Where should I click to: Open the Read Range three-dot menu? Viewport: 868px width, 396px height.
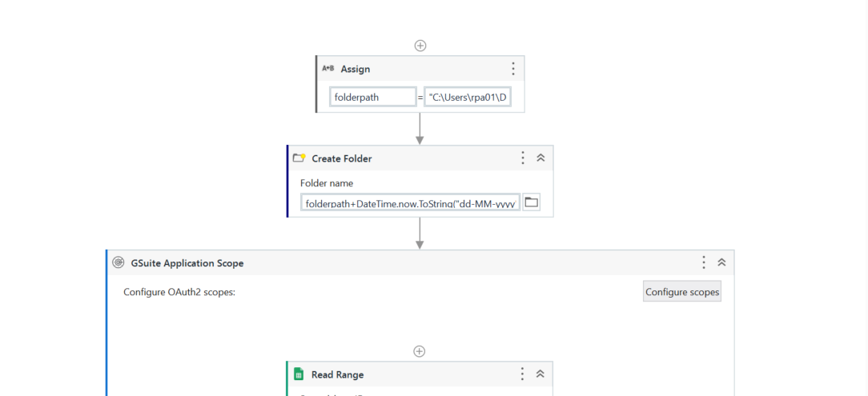pyautogui.click(x=522, y=374)
